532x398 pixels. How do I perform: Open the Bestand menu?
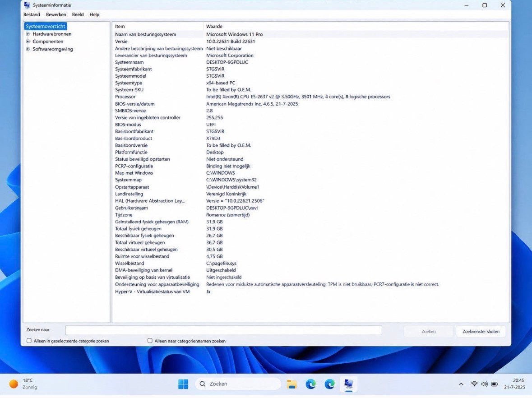click(32, 14)
